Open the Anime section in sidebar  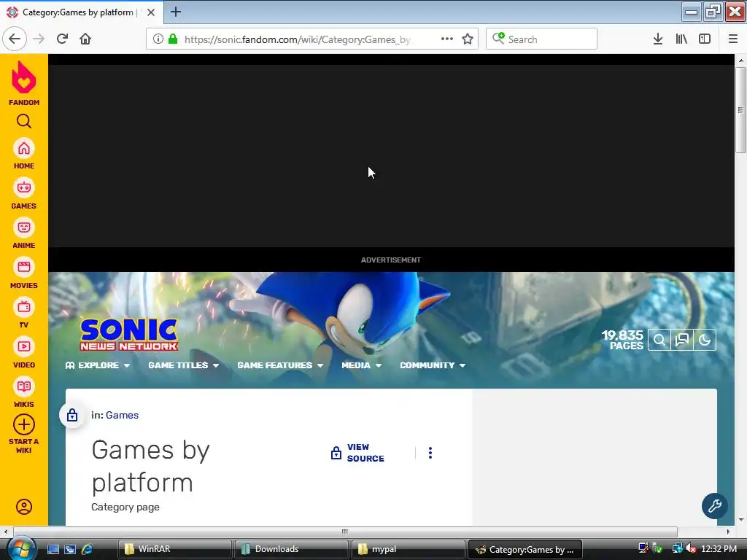pyautogui.click(x=24, y=233)
